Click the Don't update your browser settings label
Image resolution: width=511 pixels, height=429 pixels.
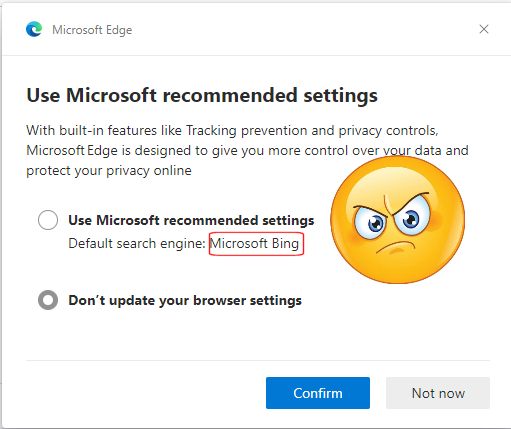click(x=185, y=300)
